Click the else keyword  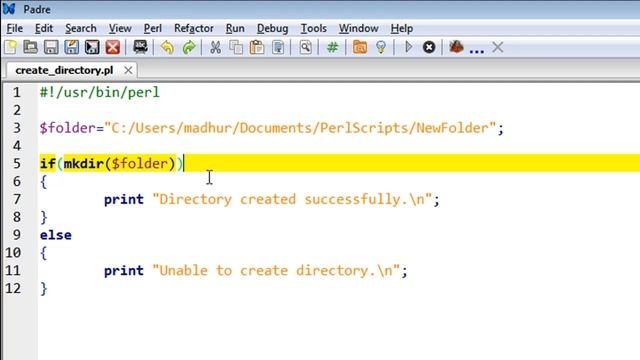click(56, 235)
